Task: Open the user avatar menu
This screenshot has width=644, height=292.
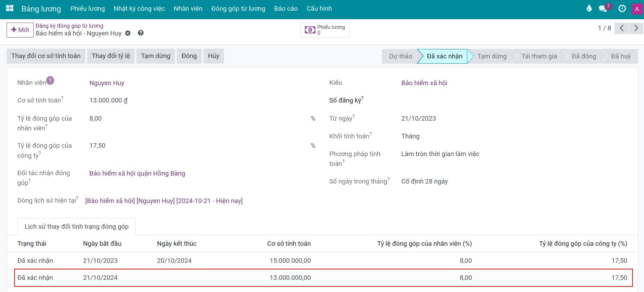Action: 637,9
